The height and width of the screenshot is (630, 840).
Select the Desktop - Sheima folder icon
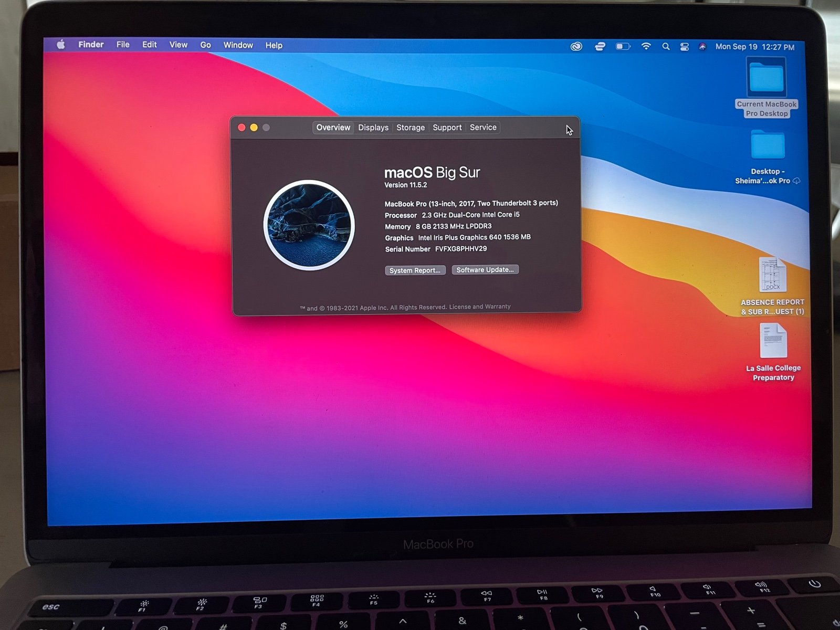click(x=768, y=145)
